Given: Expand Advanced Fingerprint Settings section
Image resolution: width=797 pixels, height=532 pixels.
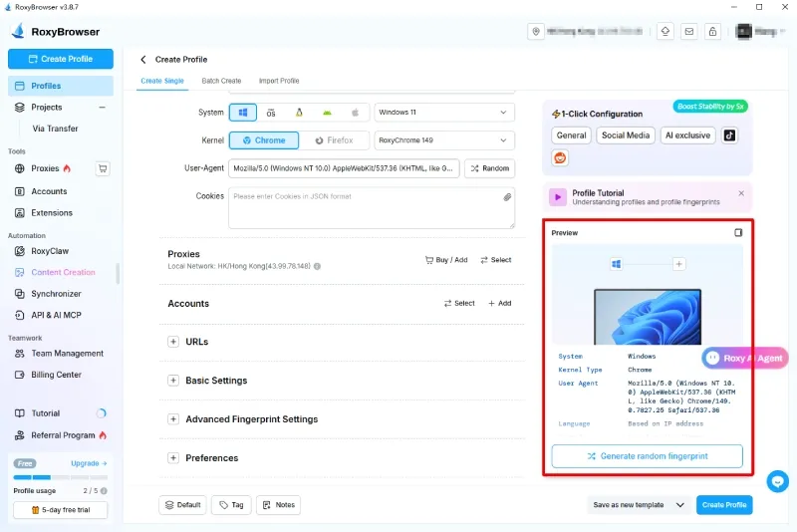Looking at the screenshot, I should pos(173,419).
